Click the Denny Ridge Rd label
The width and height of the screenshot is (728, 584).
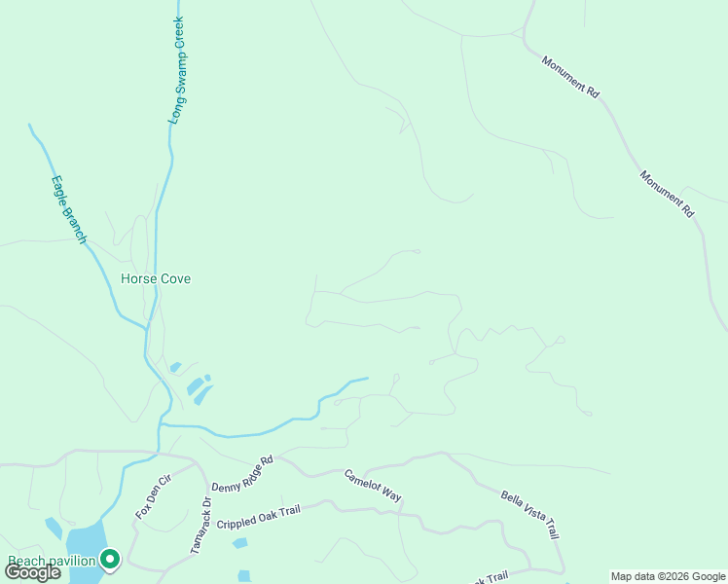pos(242,474)
